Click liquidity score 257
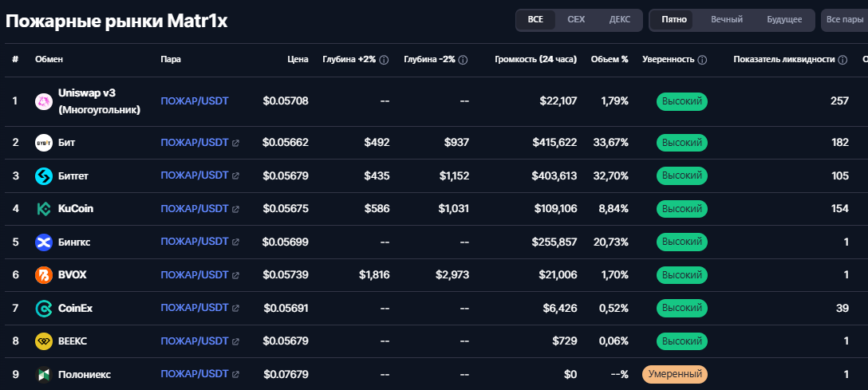The height and width of the screenshot is (390, 868). click(840, 101)
